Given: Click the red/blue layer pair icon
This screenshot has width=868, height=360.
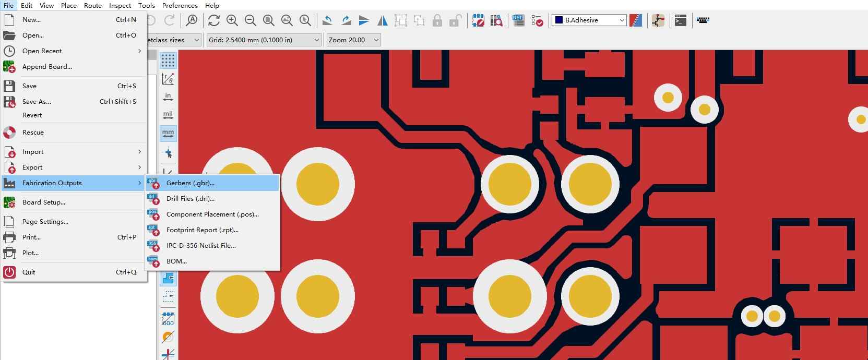Looking at the screenshot, I should click(x=636, y=20).
